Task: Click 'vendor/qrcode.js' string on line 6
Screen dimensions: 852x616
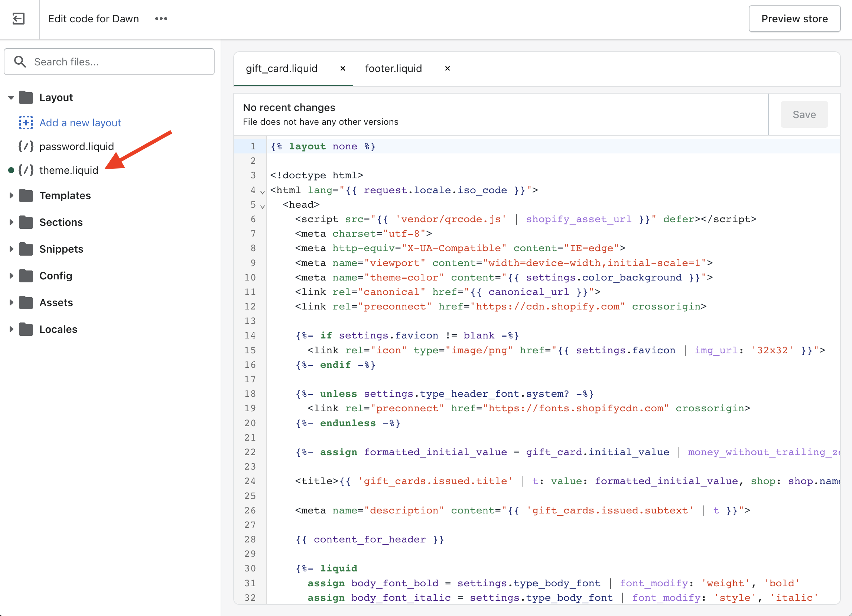Action: pyautogui.click(x=451, y=219)
